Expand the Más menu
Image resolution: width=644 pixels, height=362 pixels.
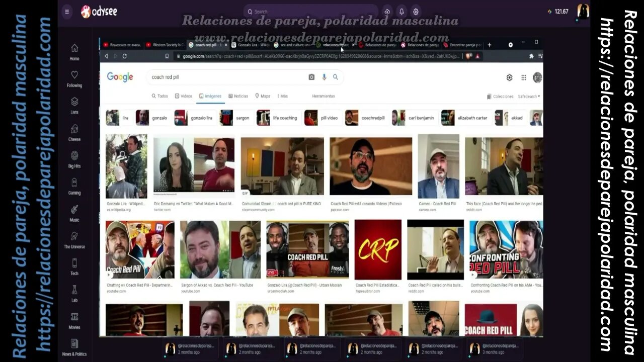point(282,96)
